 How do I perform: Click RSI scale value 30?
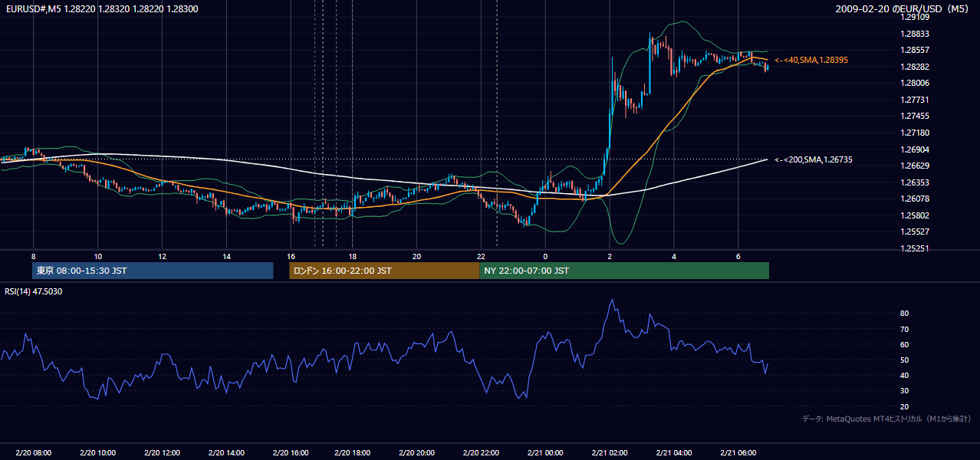[x=905, y=390]
